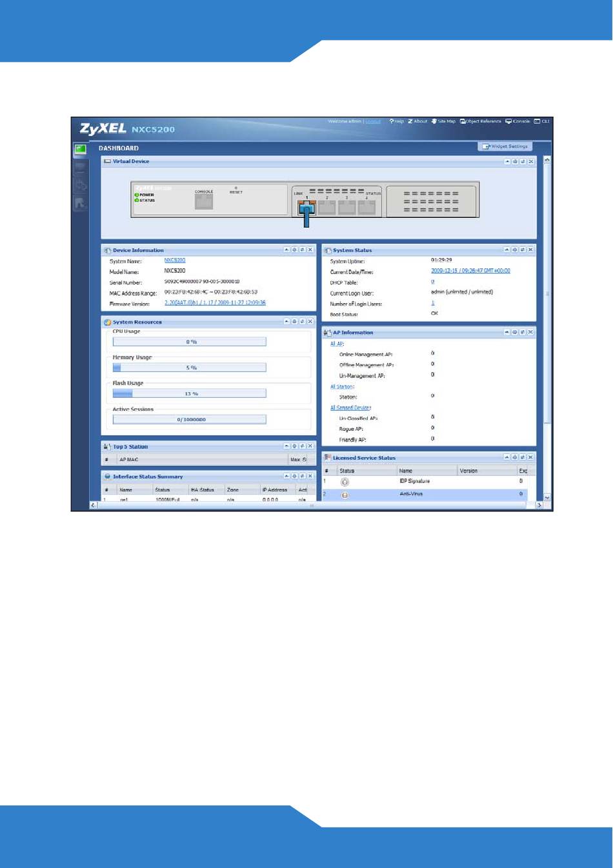Click the All Sensed Device link
Viewport: 613px width, 868px height.
(x=350, y=408)
